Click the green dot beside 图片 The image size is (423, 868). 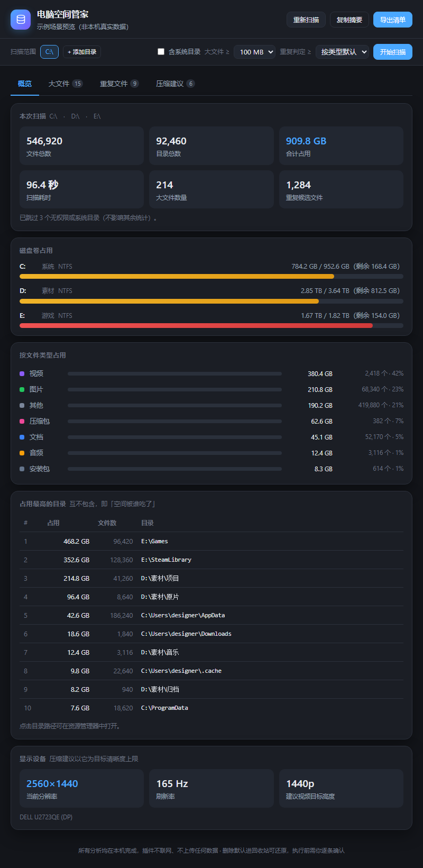coord(22,389)
